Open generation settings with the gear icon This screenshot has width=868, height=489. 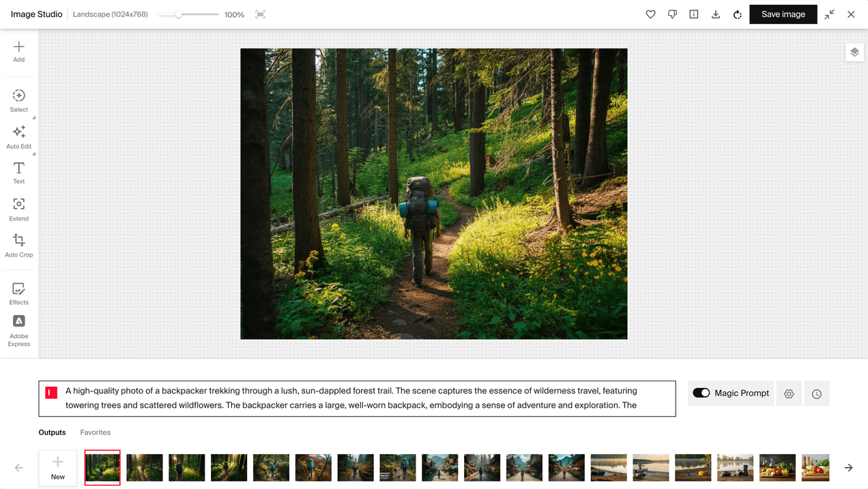789,393
